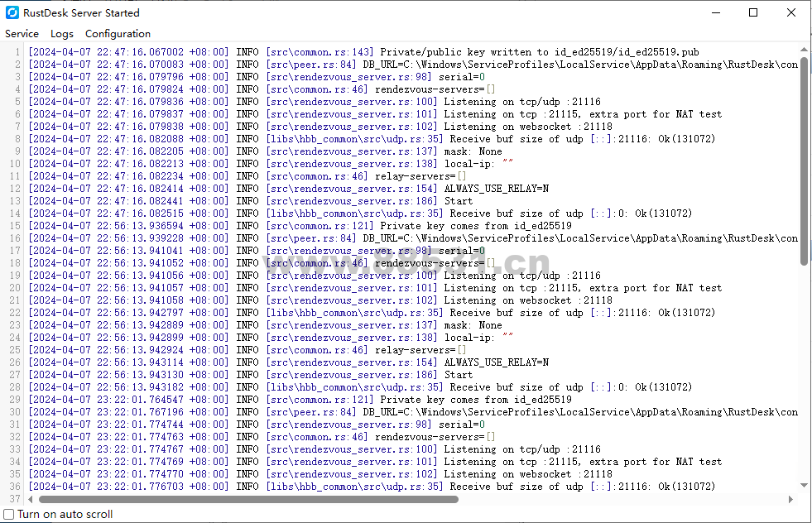Click log line 4 rendezvous-servers entry
The width and height of the screenshot is (812, 523).
click(x=262, y=89)
